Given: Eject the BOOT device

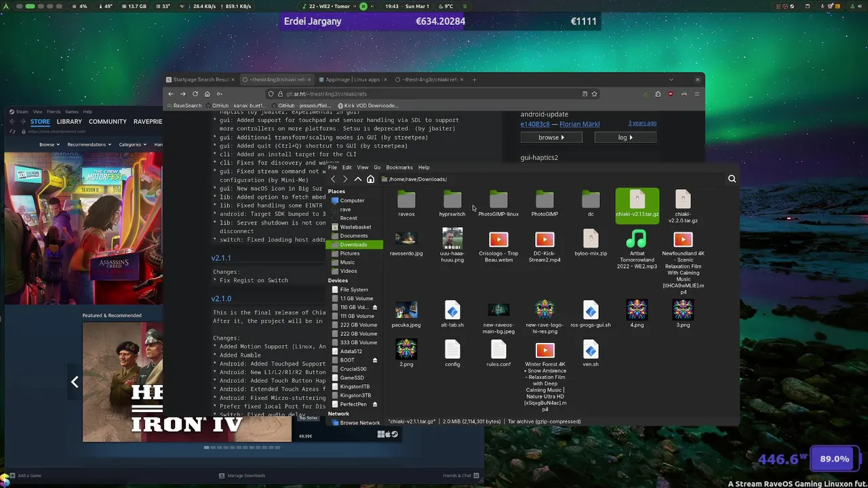Looking at the screenshot, I should [x=375, y=360].
